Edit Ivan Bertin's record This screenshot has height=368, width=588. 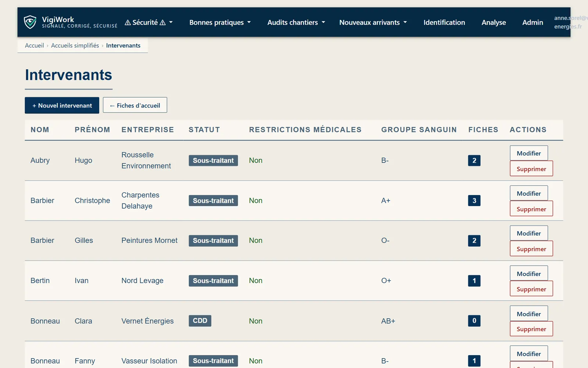coord(528,273)
